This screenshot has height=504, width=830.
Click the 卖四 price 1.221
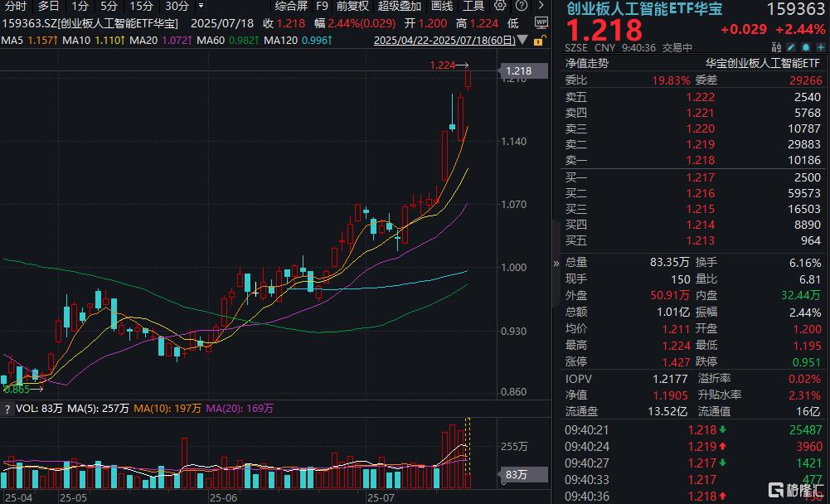(701, 113)
